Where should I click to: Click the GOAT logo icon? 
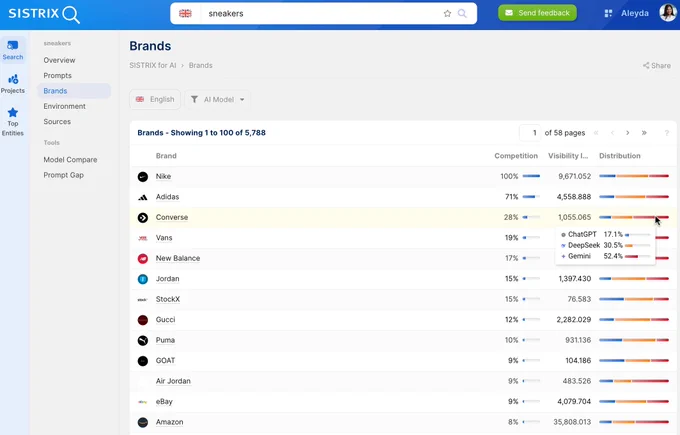[143, 361]
